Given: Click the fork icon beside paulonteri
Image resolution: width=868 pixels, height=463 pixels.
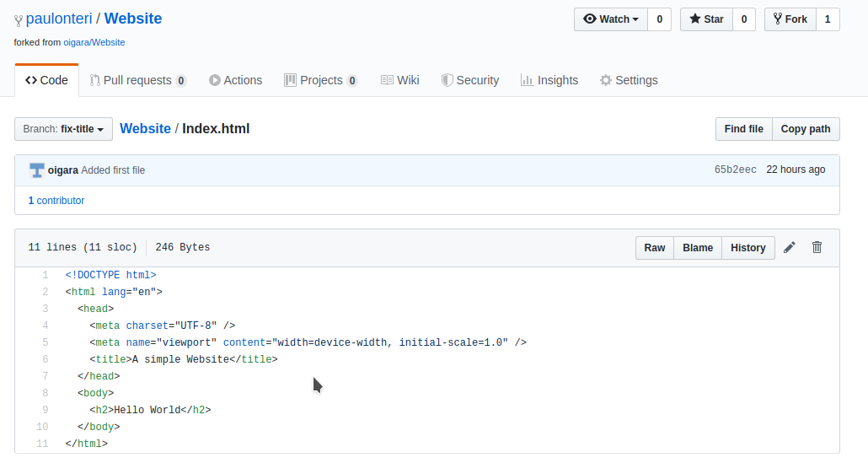Looking at the screenshot, I should point(19,20).
